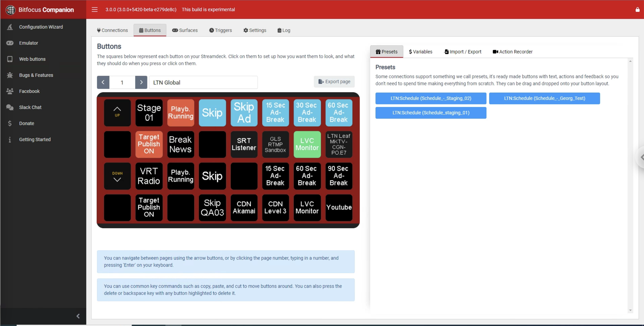
Task: Click the Donate sidebar entry
Action: tap(27, 123)
